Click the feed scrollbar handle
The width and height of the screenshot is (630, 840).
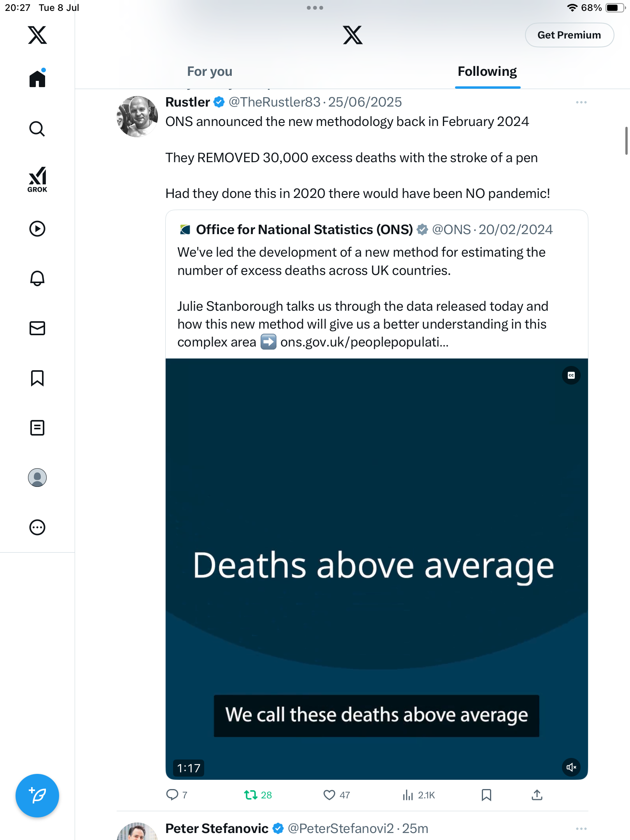point(626,141)
